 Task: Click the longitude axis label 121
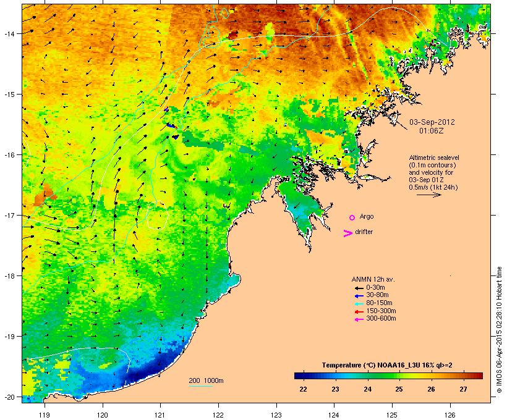[160, 415]
